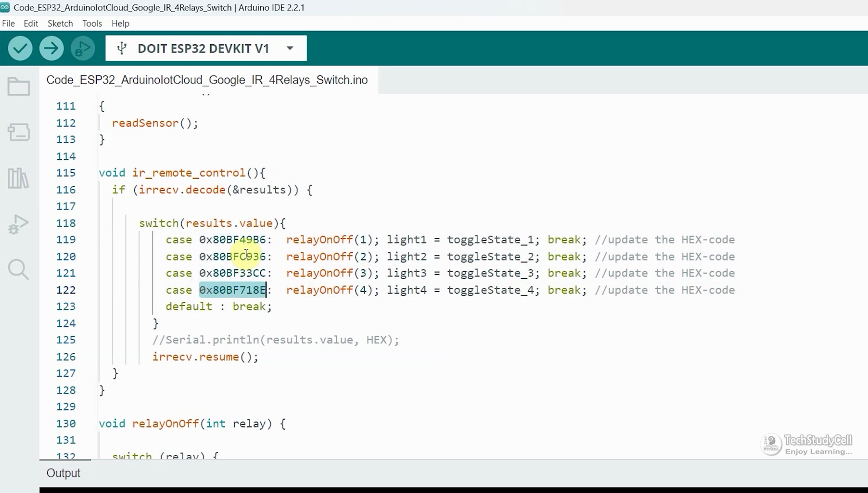Expand the DOIT ESP32 DEVKIT V1 chevron
Viewport: 868px width, 493px height.
pos(290,48)
